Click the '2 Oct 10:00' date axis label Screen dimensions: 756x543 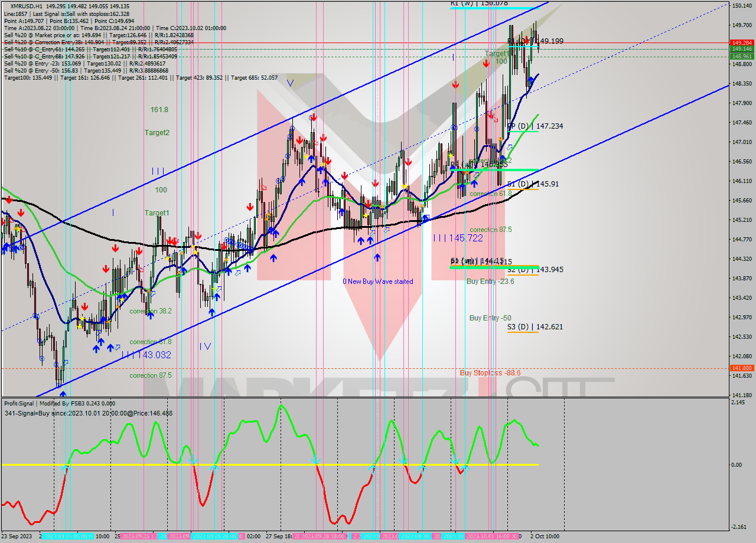click(543, 537)
